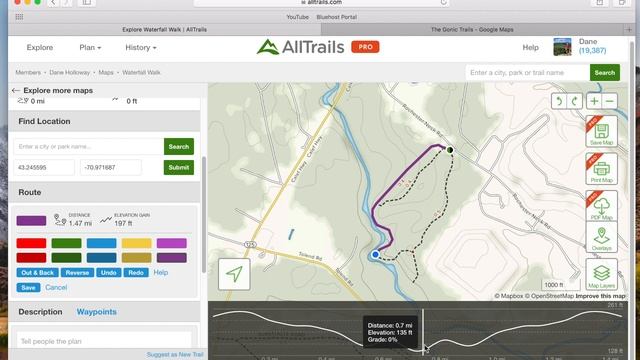Pick the yellow color swatch
This screenshot has height=360, width=640.
click(137, 243)
